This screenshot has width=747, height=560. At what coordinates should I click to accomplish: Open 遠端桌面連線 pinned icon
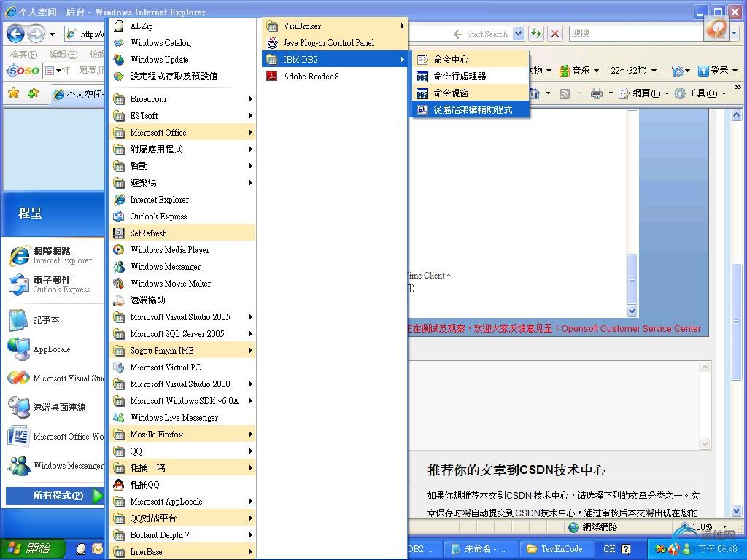coord(18,407)
